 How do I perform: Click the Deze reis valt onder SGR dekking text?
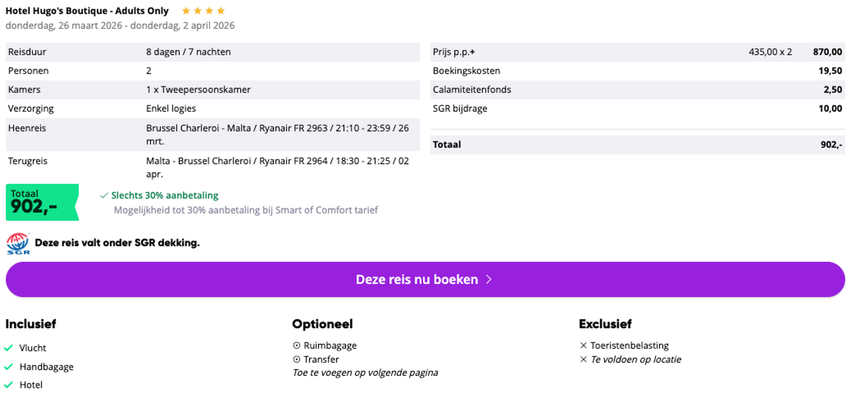(x=117, y=243)
